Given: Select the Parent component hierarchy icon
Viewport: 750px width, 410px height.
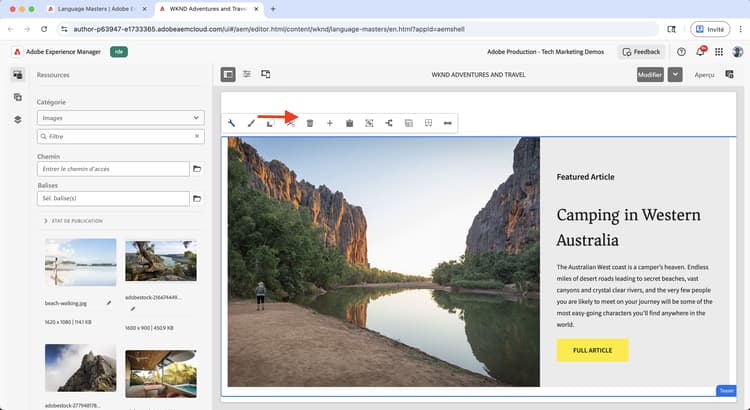Looking at the screenshot, I should (x=389, y=123).
